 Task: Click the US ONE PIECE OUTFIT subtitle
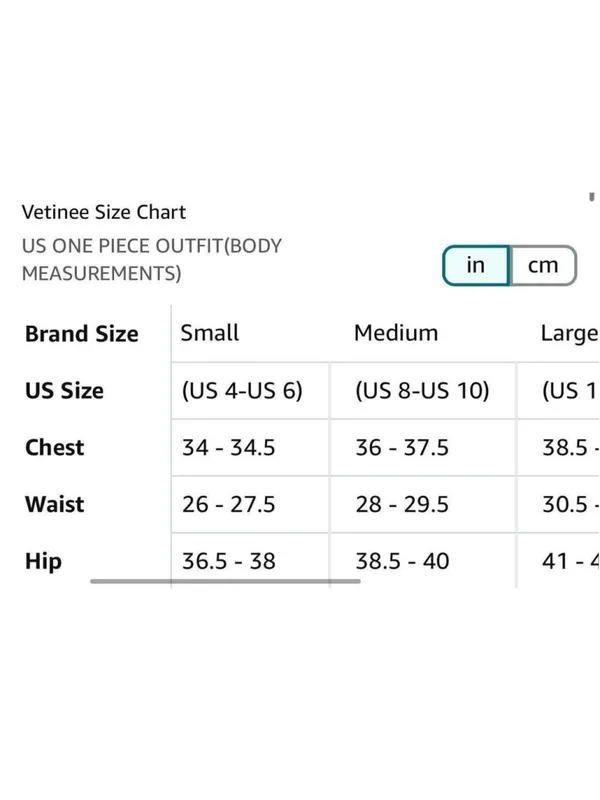point(152,260)
